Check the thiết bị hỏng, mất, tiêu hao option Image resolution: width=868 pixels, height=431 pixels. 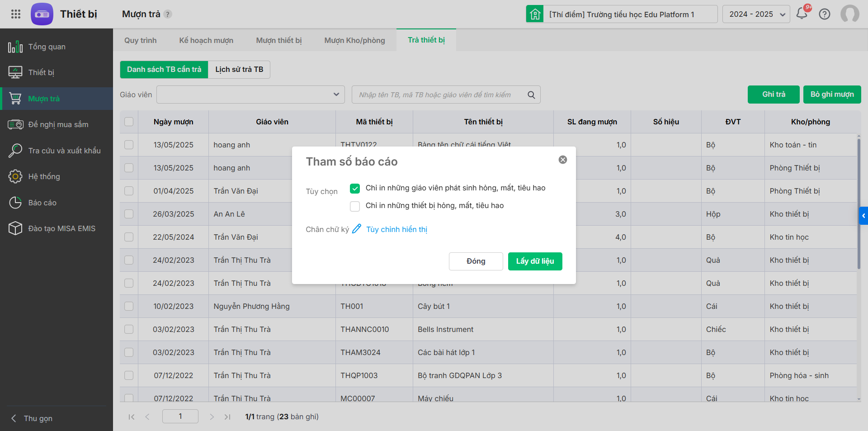(355, 206)
